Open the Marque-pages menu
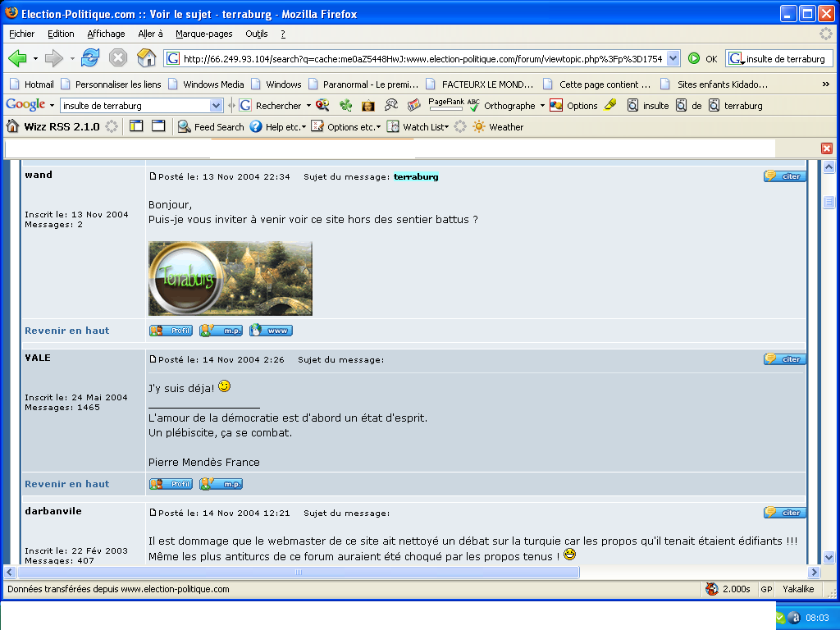 coord(204,34)
